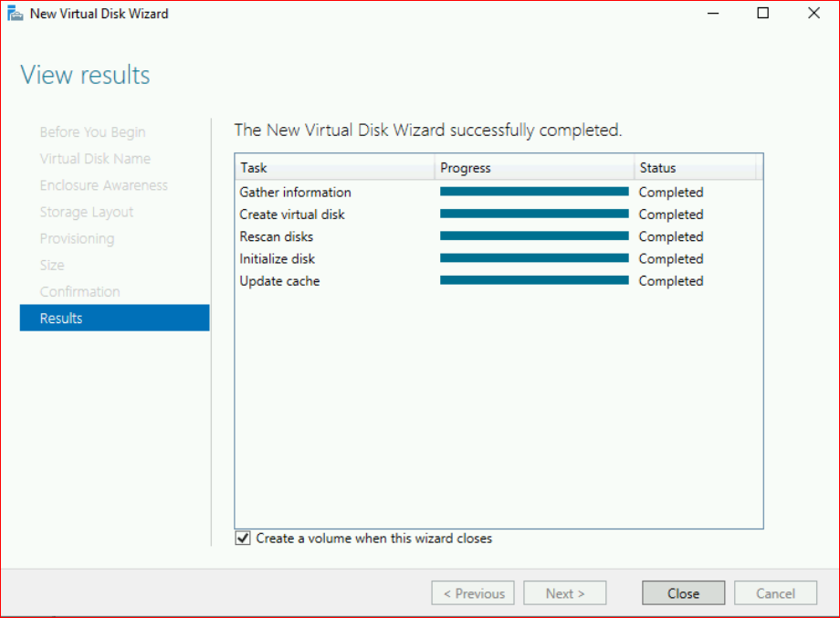Select the 'Create virtual disk' task row

[x=292, y=215]
